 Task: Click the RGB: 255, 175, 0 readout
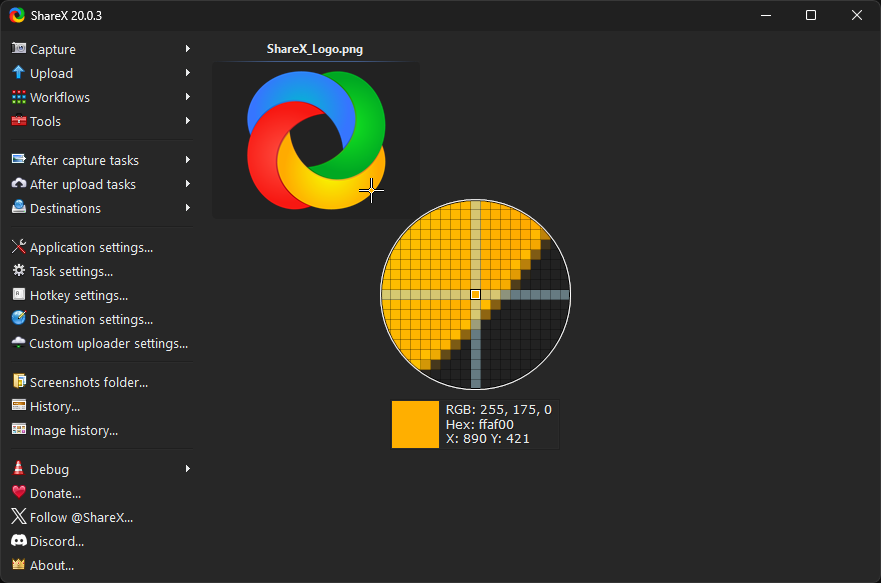click(499, 409)
